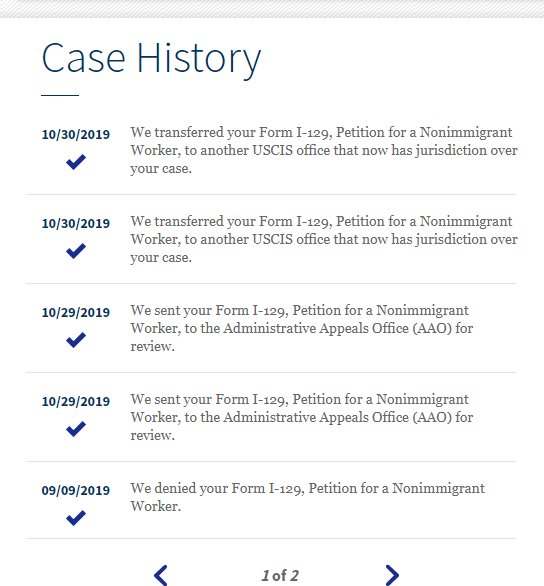Click the checkmark under the first 10/29/2019 entry

pyautogui.click(x=76, y=340)
